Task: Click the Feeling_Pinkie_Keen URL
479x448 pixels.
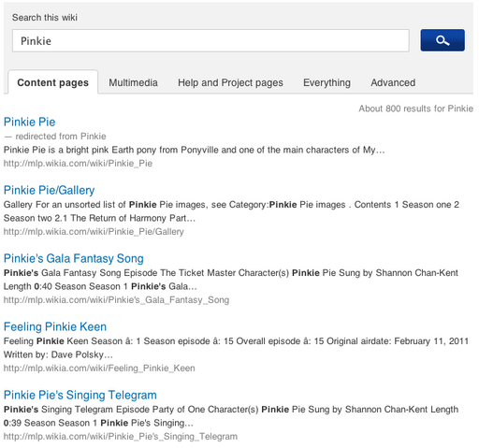Action: [99, 369]
